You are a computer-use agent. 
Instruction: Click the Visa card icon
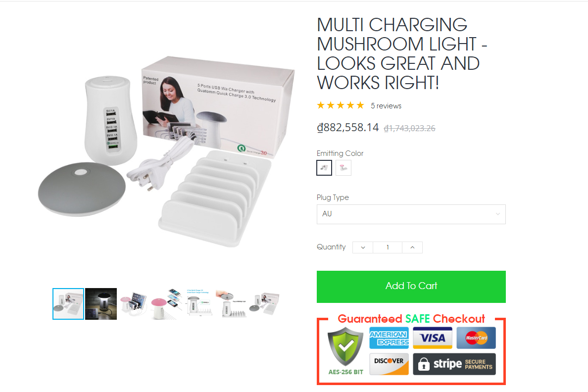pyautogui.click(x=433, y=338)
